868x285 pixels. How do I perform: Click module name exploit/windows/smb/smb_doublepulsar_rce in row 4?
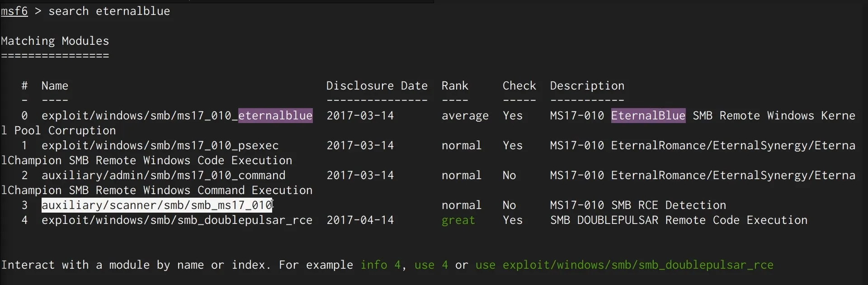click(x=177, y=220)
